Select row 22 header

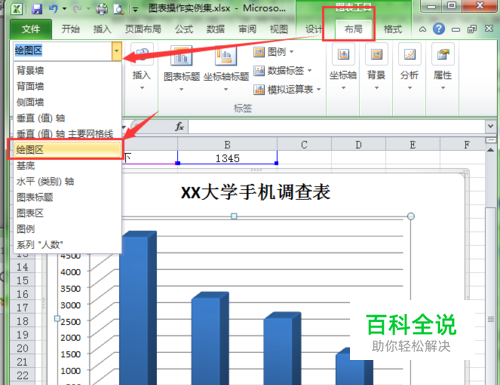click(22, 375)
